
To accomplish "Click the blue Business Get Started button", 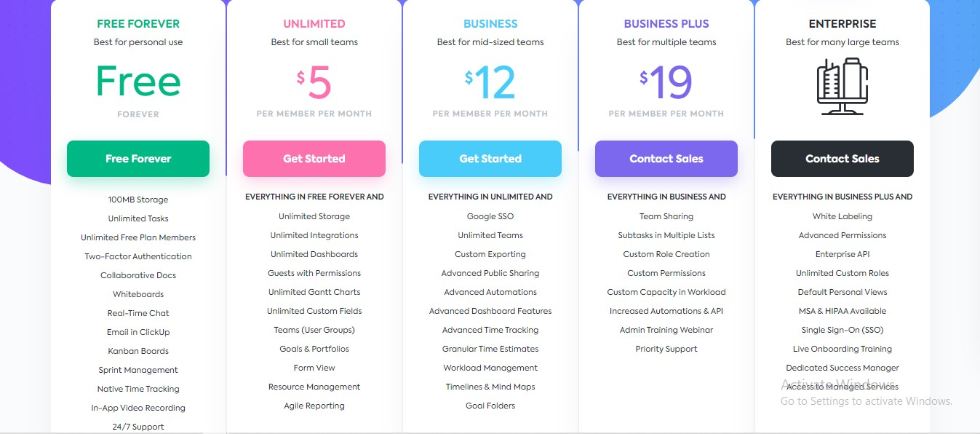I will [x=490, y=159].
